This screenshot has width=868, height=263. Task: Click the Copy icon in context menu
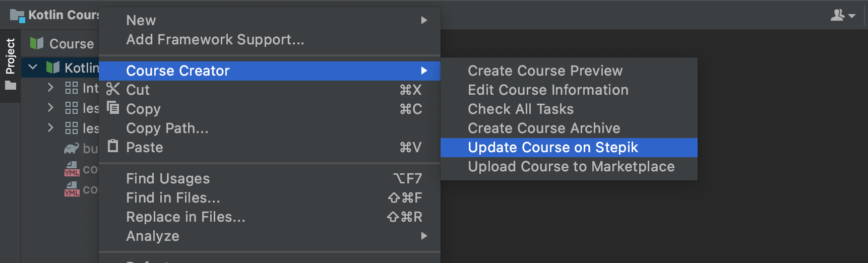[x=113, y=108]
